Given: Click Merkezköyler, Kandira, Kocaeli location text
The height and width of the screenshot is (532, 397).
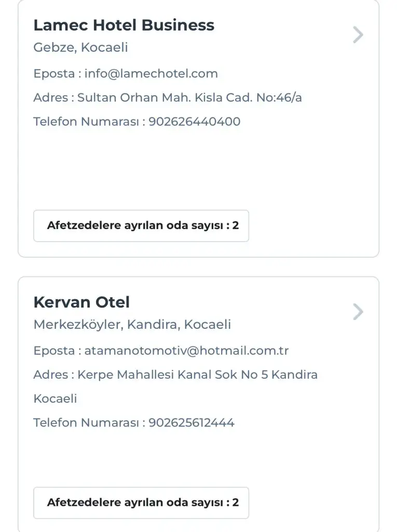Looking at the screenshot, I should tap(132, 325).
